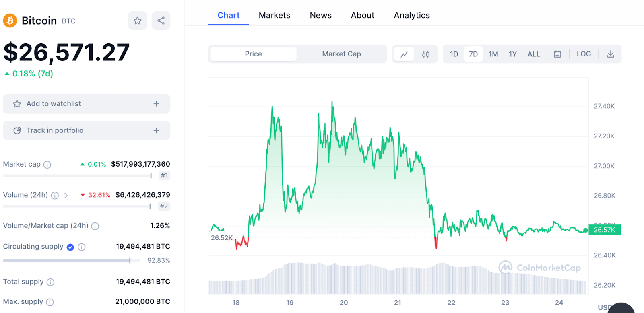Viewport: 644px width, 313px height.
Task: Click the Max. supply info icon
Action: pyautogui.click(x=50, y=302)
